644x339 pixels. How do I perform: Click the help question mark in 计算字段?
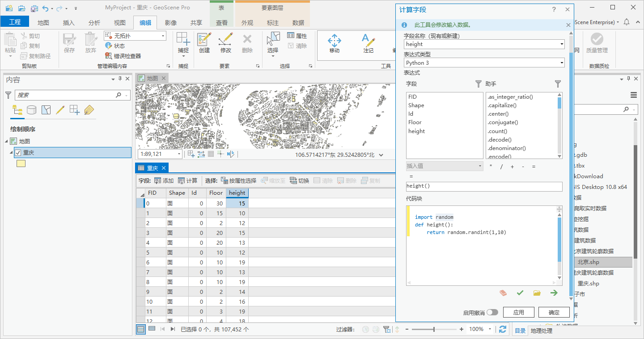554,9
